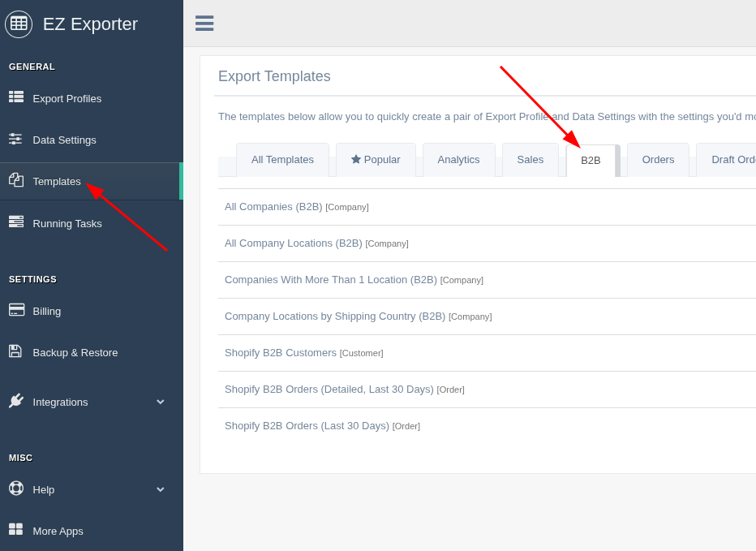Click the Billing credit card icon

click(x=16, y=310)
